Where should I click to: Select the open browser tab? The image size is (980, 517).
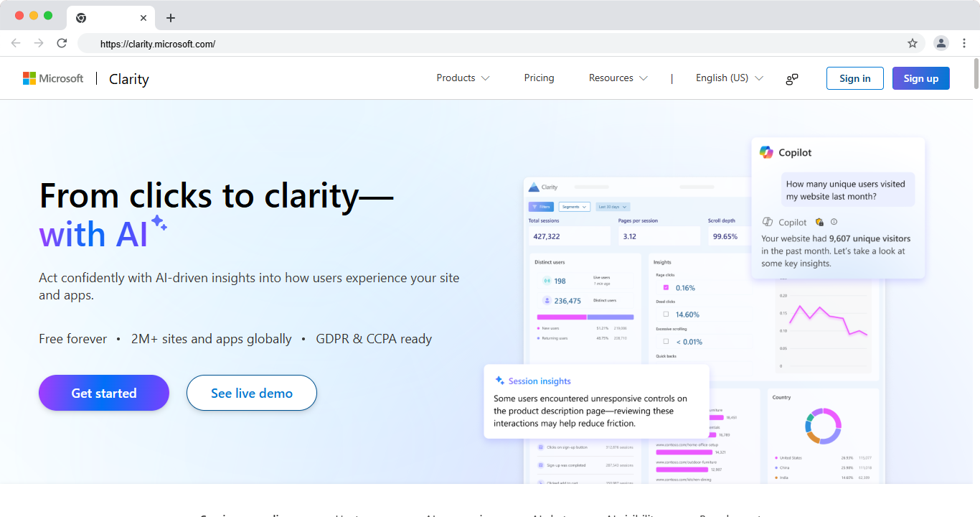coord(110,18)
